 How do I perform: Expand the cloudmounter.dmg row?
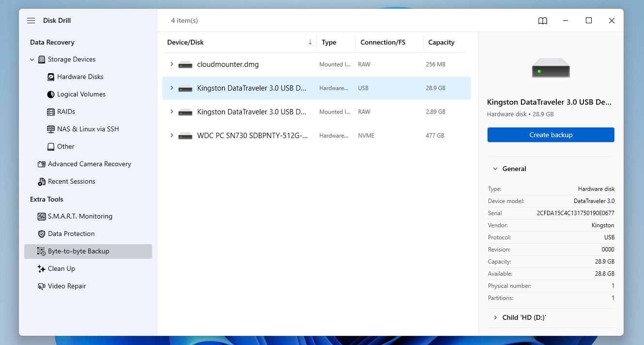click(x=172, y=64)
